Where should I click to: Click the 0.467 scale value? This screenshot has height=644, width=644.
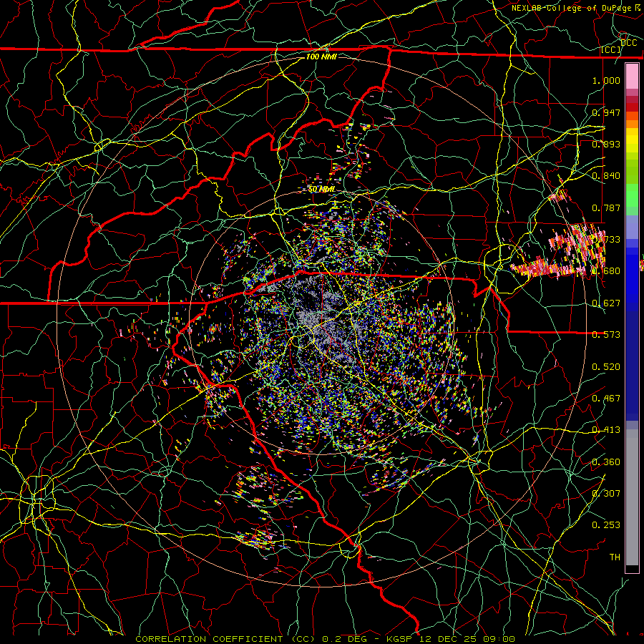click(606, 399)
